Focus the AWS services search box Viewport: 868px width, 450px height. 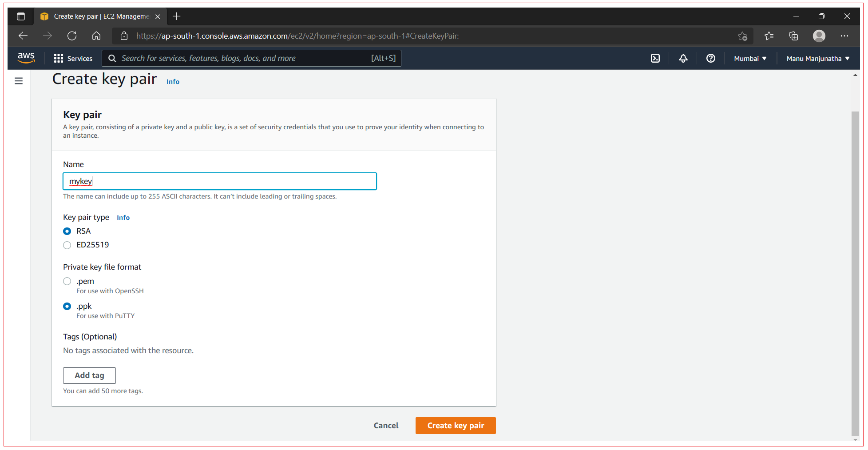[251, 58]
